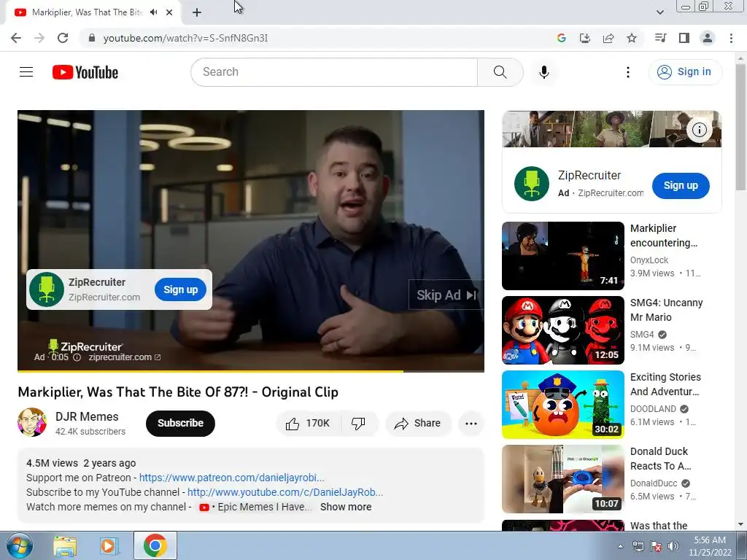
Task: Open SMG4: Uncanny Mr Mario thumbnail
Action: pos(562,330)
